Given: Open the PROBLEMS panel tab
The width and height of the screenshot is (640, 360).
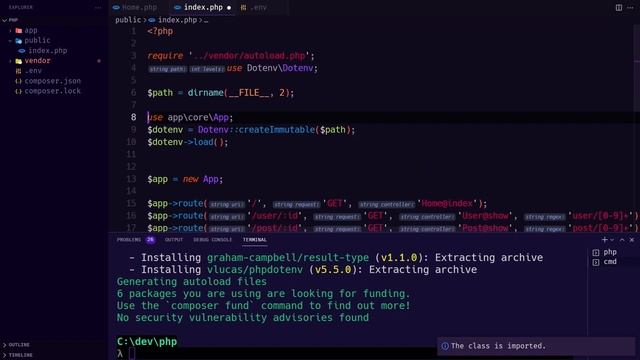Looking at the screenshot, I should [129, 240].
